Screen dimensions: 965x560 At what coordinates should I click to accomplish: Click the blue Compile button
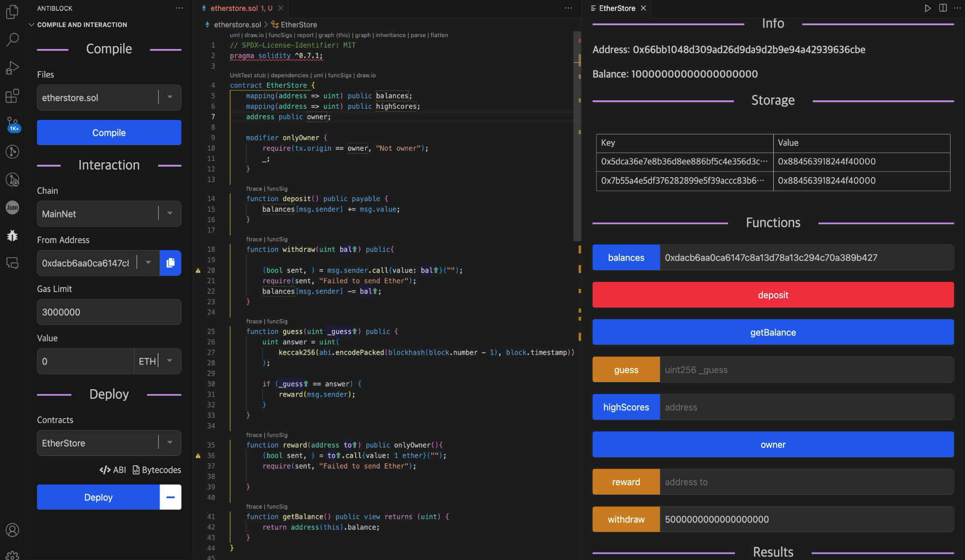(109, 133)
